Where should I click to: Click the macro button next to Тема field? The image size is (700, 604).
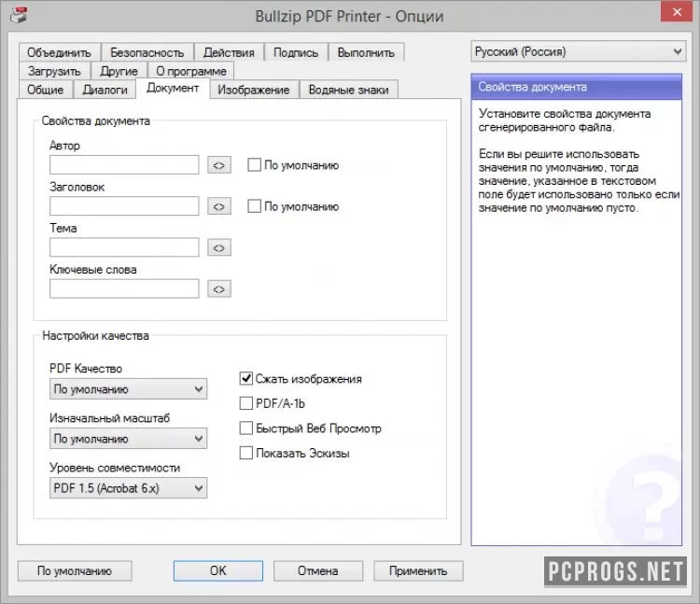219,247
